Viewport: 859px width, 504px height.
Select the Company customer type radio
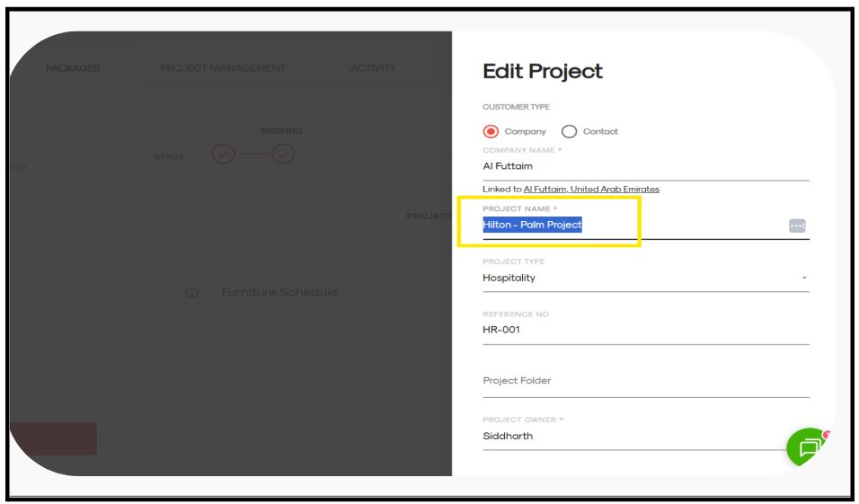[491, 131]
